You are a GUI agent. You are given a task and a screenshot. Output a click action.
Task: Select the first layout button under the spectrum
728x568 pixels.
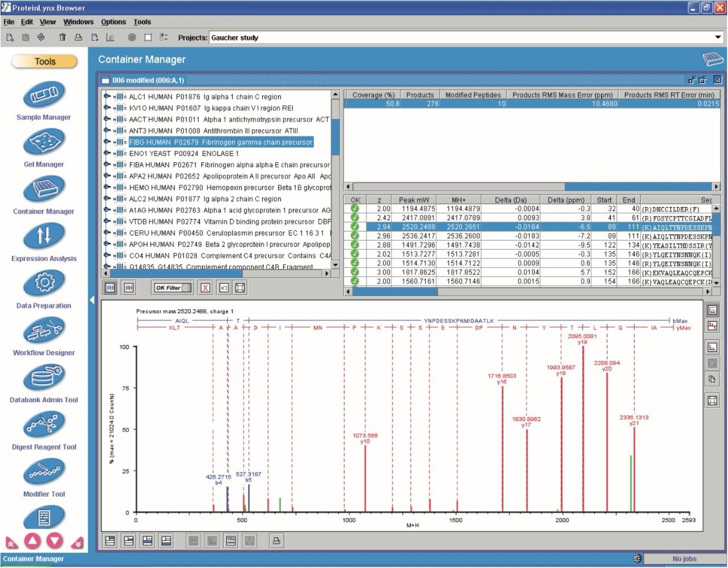pos(110,541)
